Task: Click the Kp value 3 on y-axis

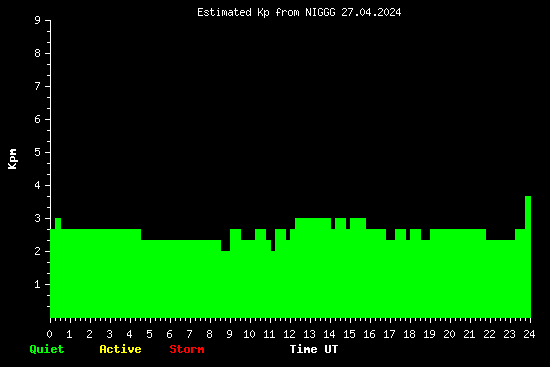Action: coord(38,218)
